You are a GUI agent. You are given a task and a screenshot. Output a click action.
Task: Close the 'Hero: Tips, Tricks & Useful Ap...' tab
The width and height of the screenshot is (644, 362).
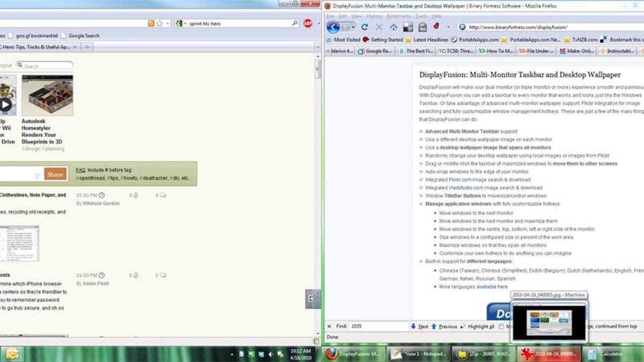75,47
